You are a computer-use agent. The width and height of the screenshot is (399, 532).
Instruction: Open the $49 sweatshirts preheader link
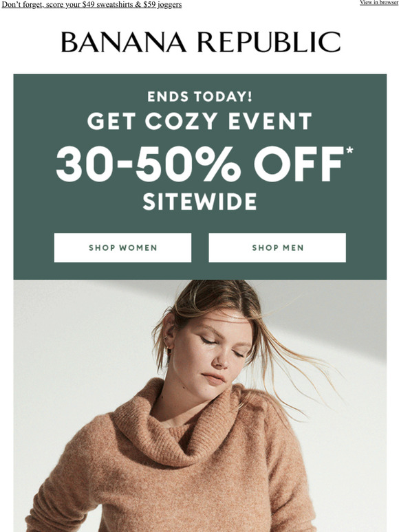[x=91, y=5]
